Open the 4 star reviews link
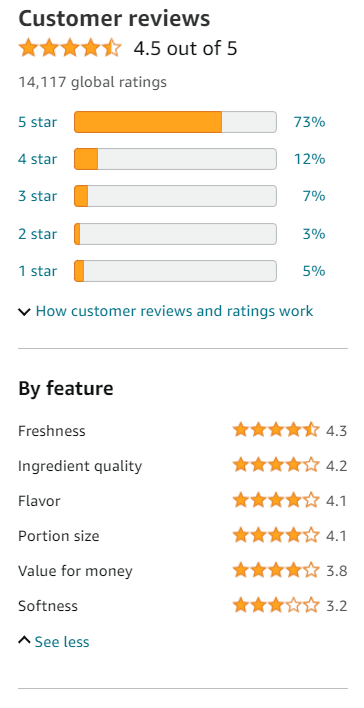 tap(37, 159)
